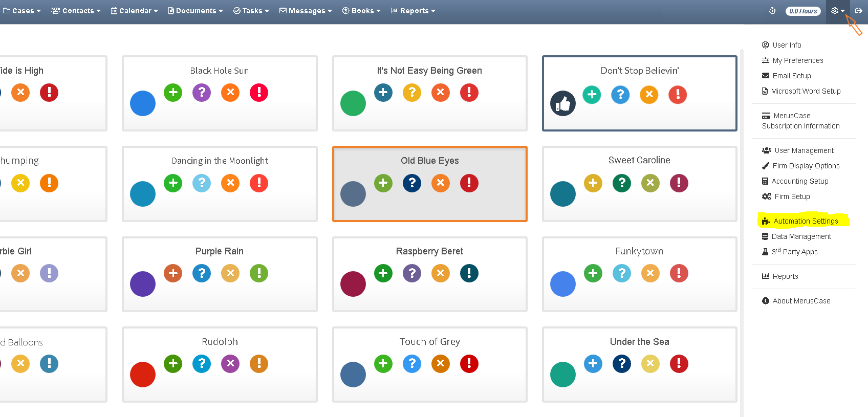Click green plus icon in Black Hole Sun

pyautogui.click(x=173, y=93)
